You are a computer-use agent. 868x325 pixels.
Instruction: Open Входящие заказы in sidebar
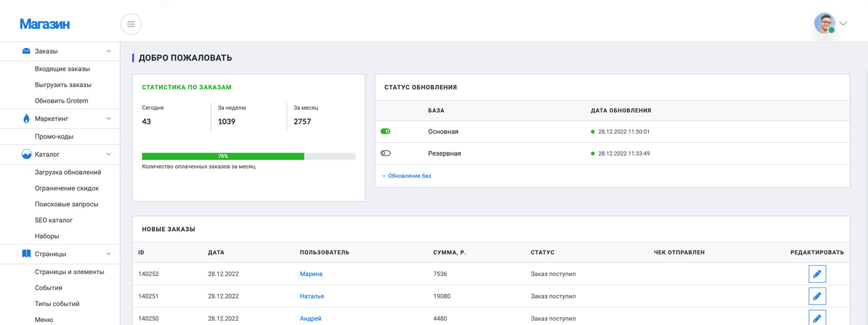pyautogui.click(x=62, y=69)
